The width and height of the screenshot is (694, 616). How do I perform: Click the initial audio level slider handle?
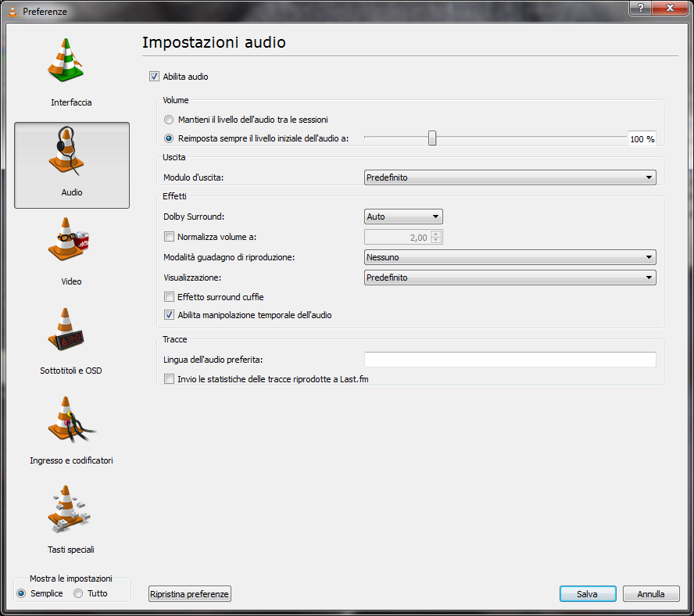pyautogui.click(x=431, y=138)
